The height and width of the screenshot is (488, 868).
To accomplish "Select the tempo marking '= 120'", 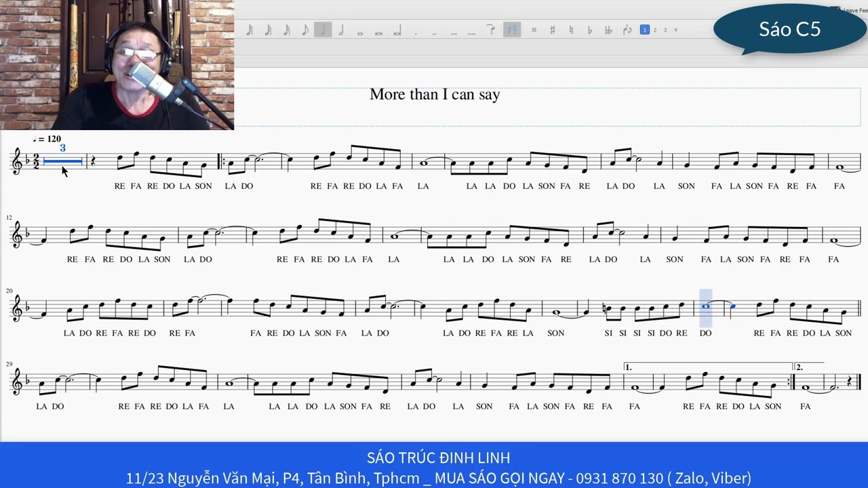I will [47, 139].
